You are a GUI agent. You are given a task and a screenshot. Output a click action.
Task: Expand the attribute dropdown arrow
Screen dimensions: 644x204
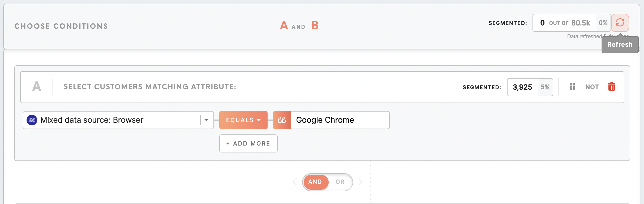point(206,120)
